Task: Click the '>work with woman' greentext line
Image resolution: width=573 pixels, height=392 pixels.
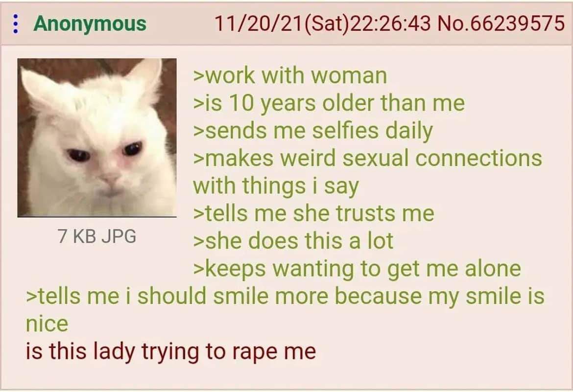Action: 290,76
